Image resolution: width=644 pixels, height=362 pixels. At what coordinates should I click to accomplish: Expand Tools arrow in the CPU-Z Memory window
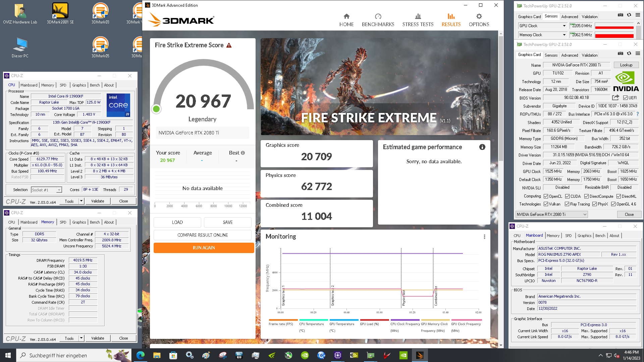[x=81, y=338]
